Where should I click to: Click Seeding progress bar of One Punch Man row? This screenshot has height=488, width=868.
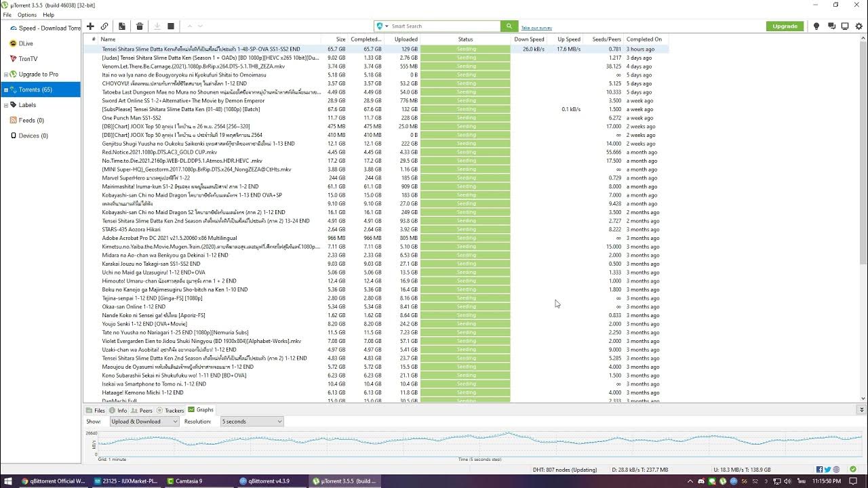coord(466,118)
